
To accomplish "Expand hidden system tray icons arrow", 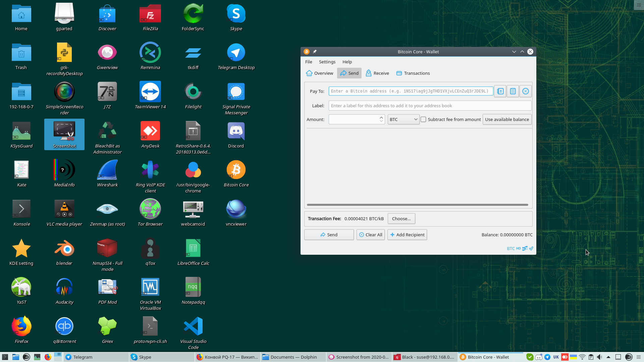I will [608, 357].
